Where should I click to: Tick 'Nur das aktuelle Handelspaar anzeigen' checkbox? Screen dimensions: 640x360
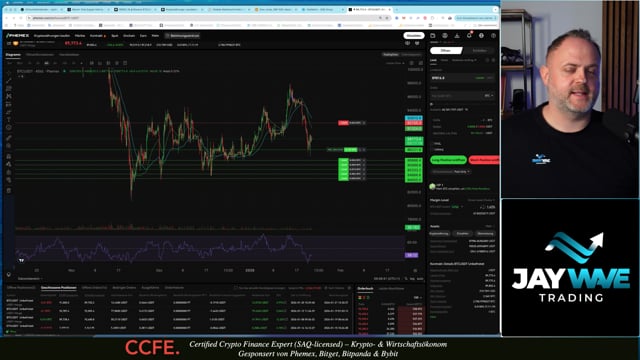[236, 288]
